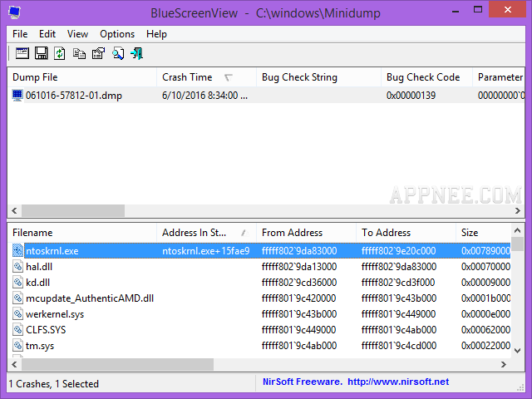Sort by the Dump File column header
532x399 pixels.
click(x=82, y=77)
